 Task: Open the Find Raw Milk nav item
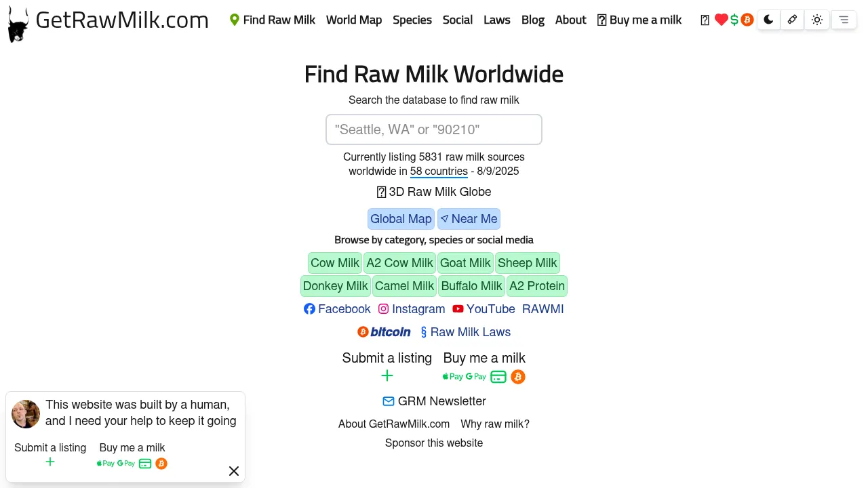(x=273, y=20)
